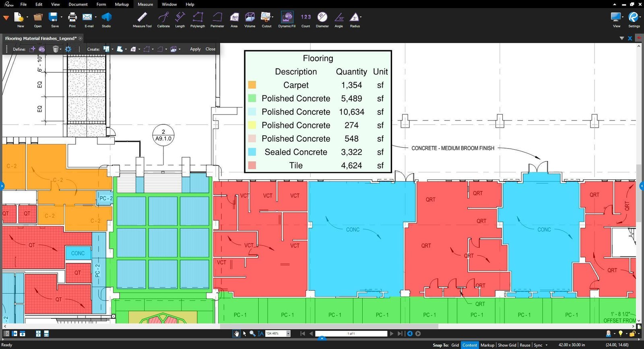The image size is (644, 349).
Task: Pick the Angle measurement tool
Action: (339, 19)
